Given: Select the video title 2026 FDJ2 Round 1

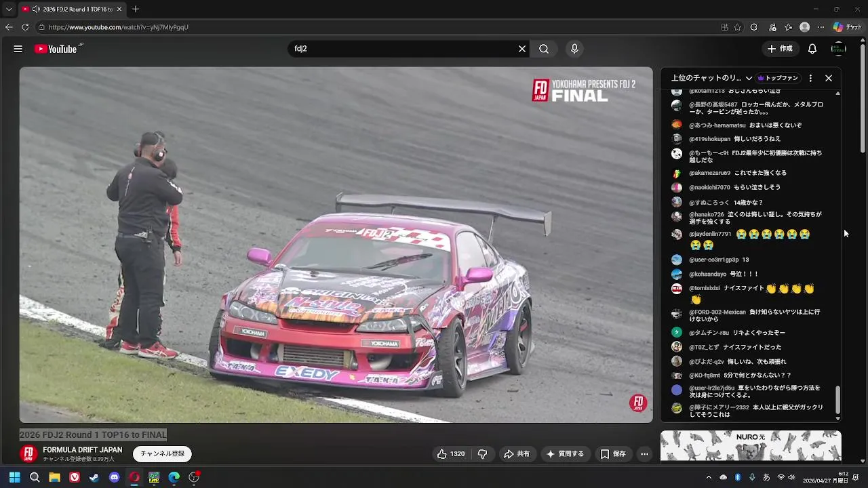Looking at the screenshot, I should 93,435.
